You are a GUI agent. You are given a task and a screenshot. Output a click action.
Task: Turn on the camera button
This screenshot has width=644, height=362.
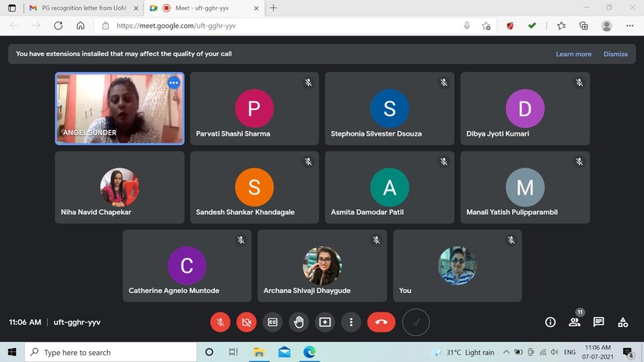coord(247,322)
